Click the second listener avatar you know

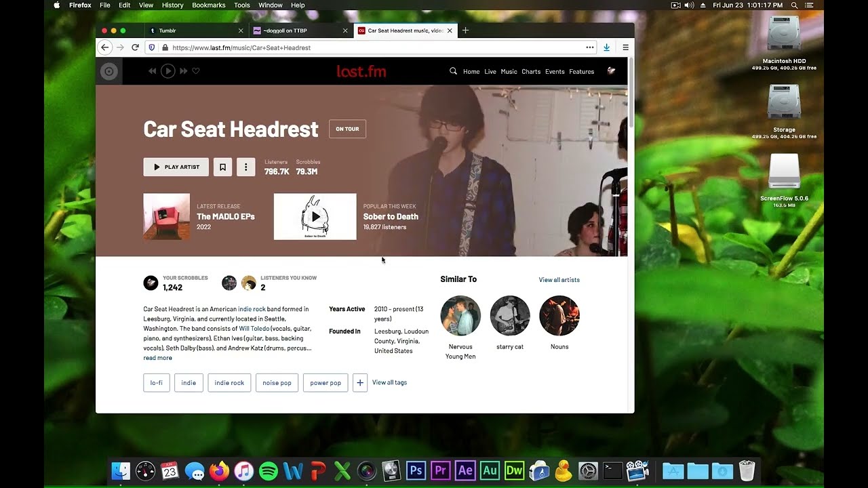[x=249, y=283]
